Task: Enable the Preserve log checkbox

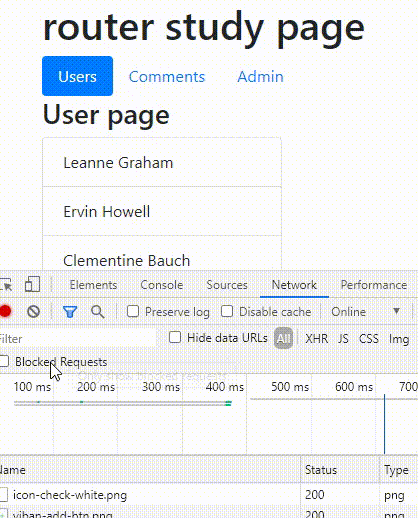Action: click(133, 311)
